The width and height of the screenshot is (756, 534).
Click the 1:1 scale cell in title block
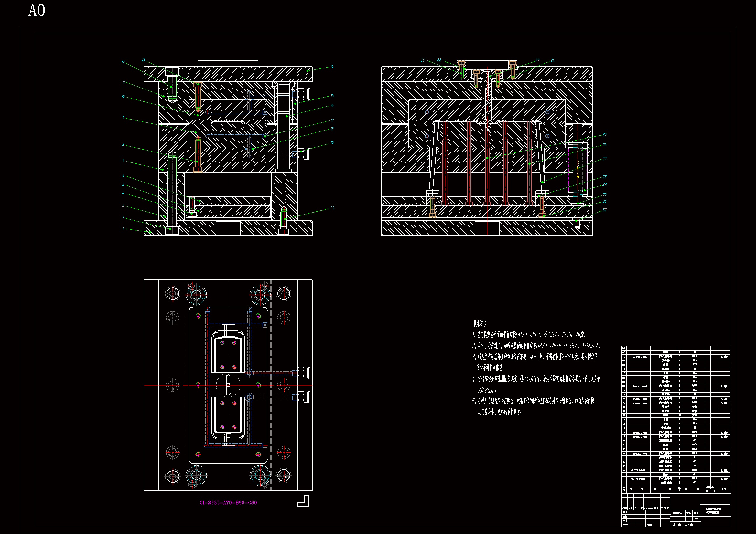pyautogui.click(x=696, y=518)
